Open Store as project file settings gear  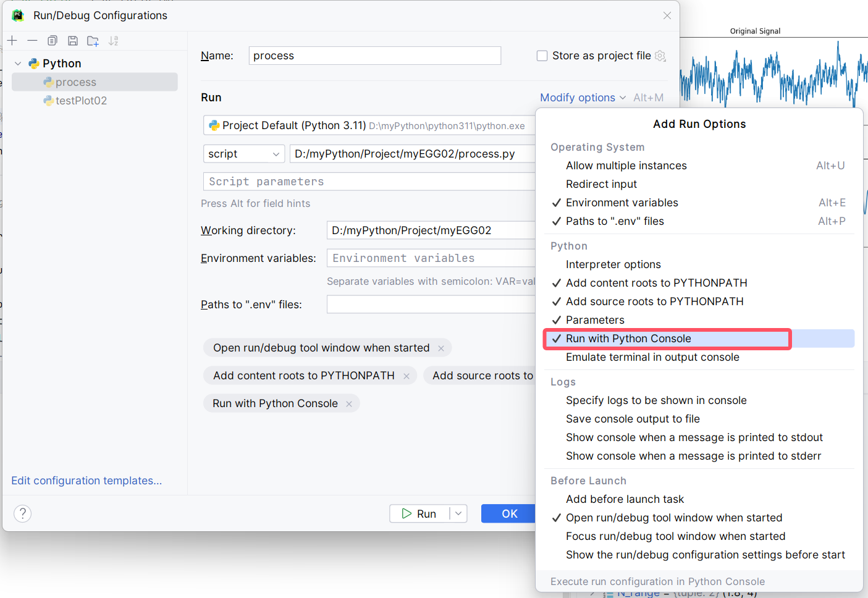tap(660, 56)
